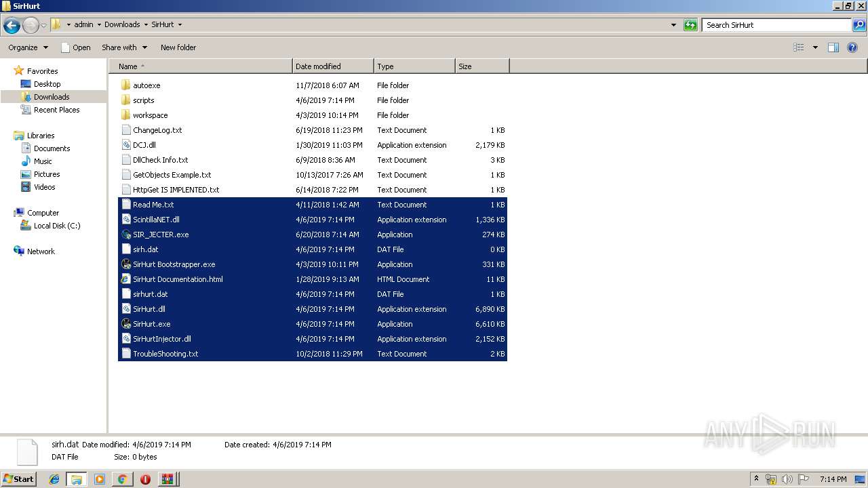Open the view options dropdown arrow
This screenshot has height=488, width=868.
click(x=815, y=47)
